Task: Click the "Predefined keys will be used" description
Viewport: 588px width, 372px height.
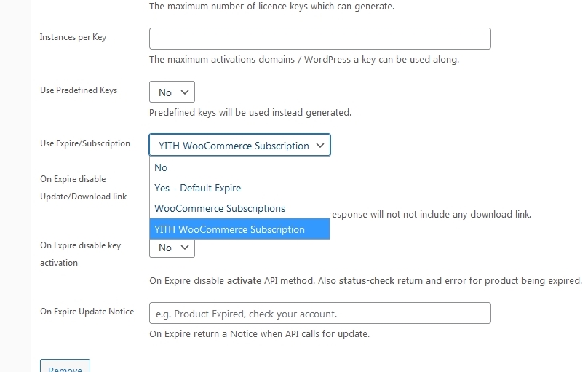Action: (x=250, y=113)
